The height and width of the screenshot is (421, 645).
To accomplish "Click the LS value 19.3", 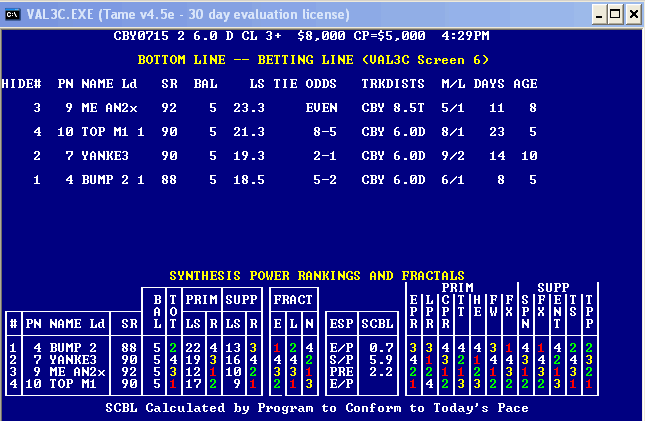I will tap(249, 156).
